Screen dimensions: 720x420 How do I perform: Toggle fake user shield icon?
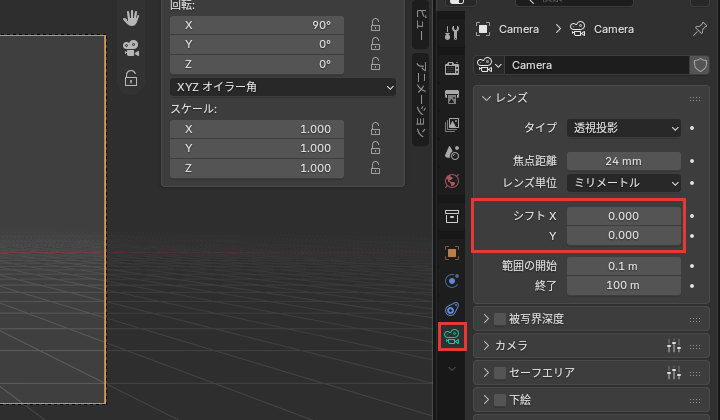pyautogui.click(x=700, y=65)
